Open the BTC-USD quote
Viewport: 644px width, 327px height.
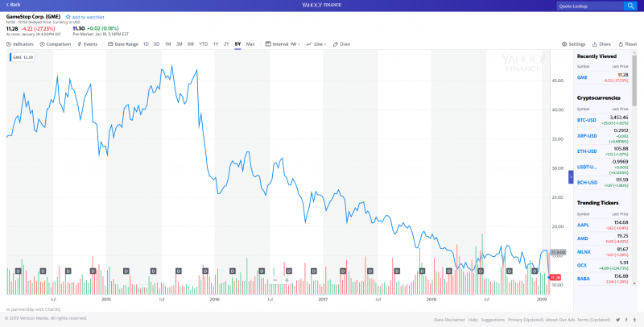587,120
